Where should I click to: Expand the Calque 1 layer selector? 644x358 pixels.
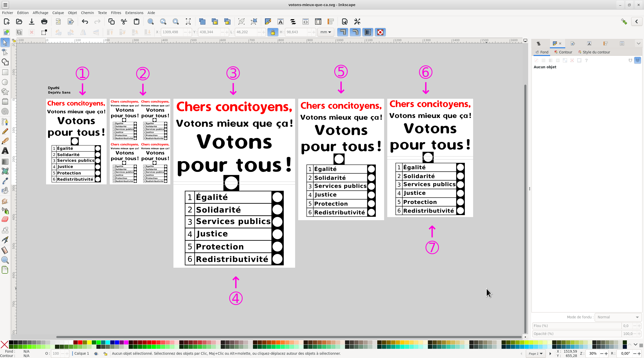coord(82,354)
